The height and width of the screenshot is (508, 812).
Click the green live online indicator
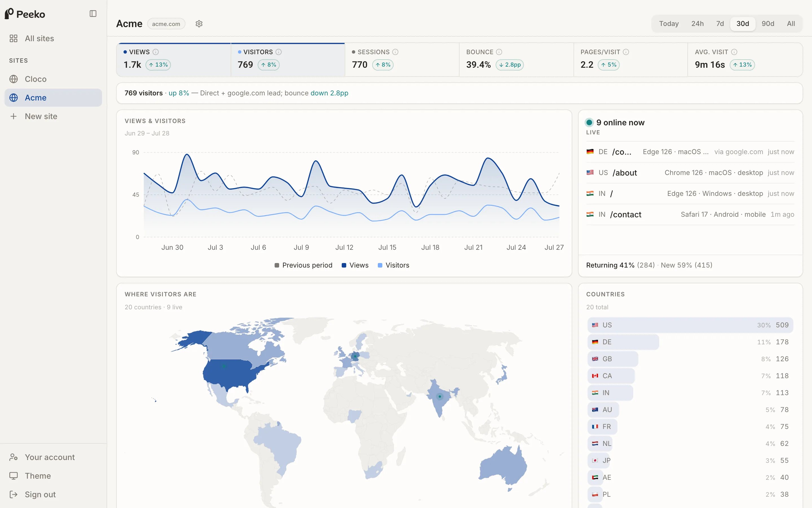click(x=589, y=123)
